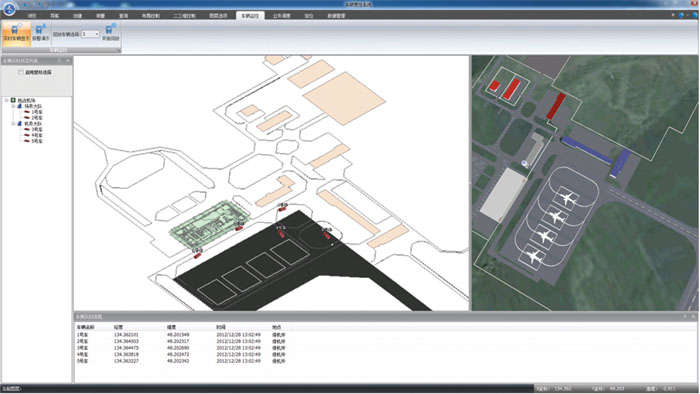The width and height of the screenshot is (700, 394).
Task: Open the round application logo button
Action: 9,8
